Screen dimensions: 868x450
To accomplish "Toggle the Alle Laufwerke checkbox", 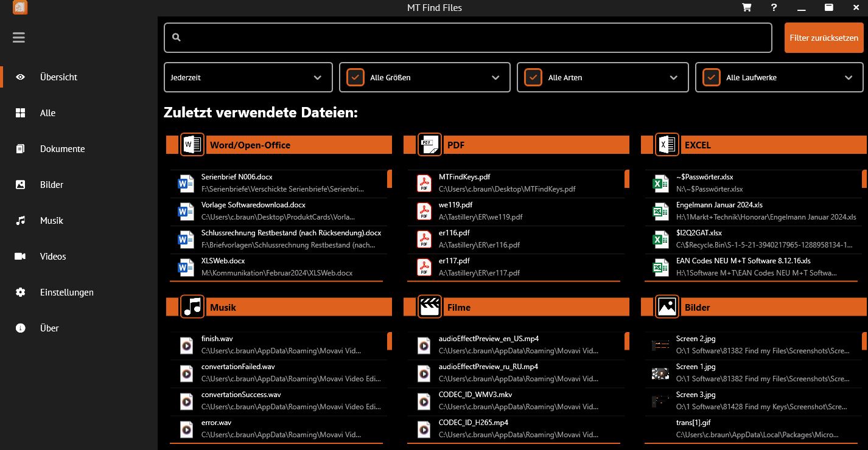I will click(x=712, y=77).
